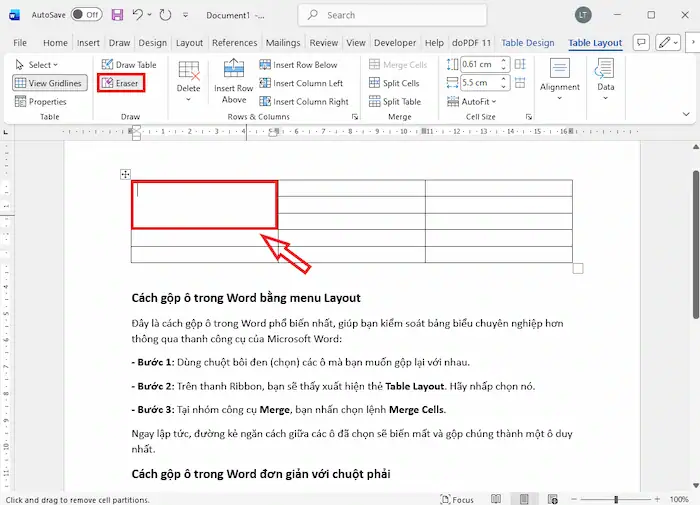Image resolution: width=700 pixels, height=505 pixels.
Task: Switch to Web Layout view
Action: click(x=553, y=499)
